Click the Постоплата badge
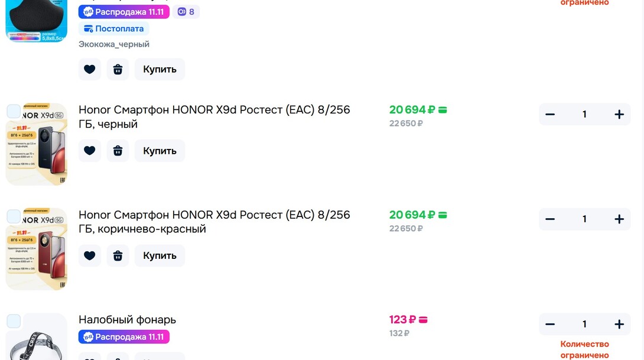Screen dimensions: 644x360 (113, 28)
